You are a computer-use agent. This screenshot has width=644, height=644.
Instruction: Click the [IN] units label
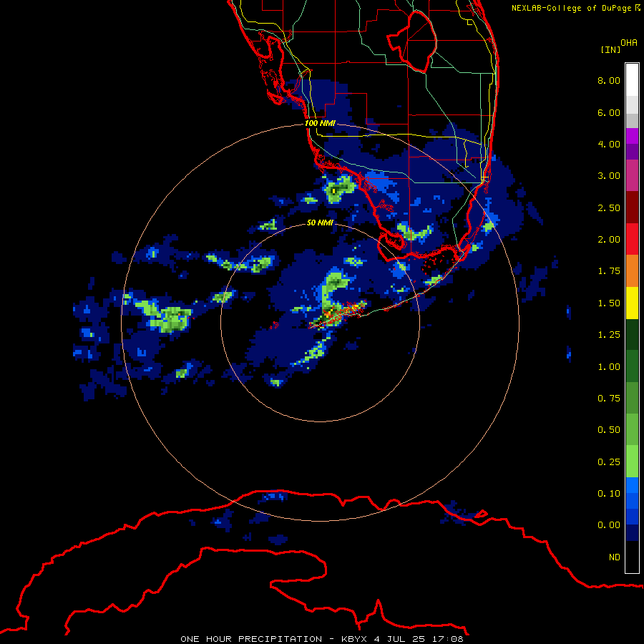[x=610, y=49]
